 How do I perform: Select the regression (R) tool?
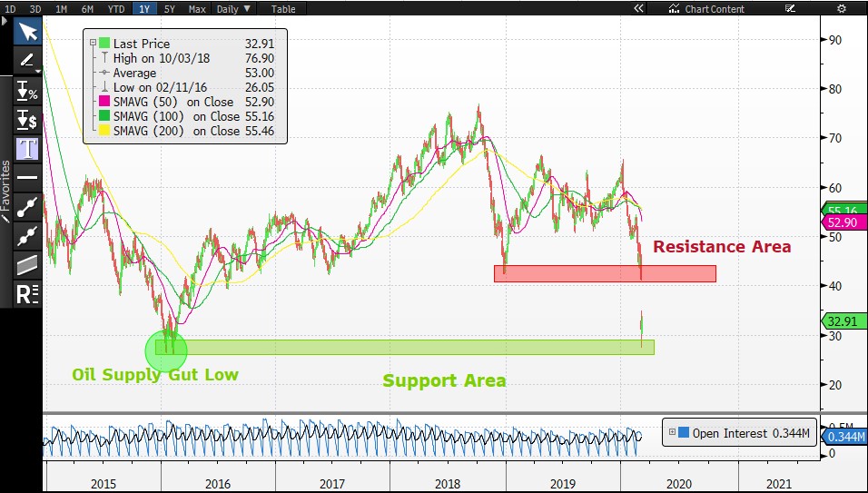coord(27,294)
